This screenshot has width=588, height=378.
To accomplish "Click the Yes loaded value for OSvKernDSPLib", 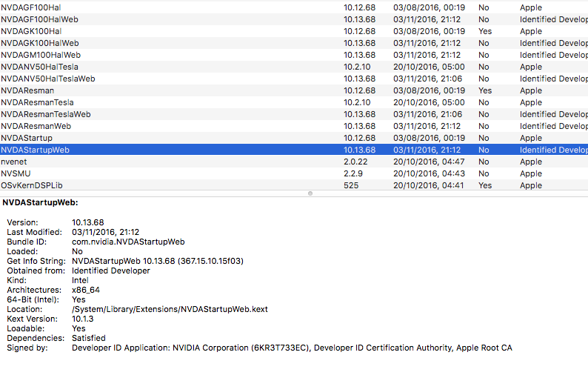I will click(485, 185).
